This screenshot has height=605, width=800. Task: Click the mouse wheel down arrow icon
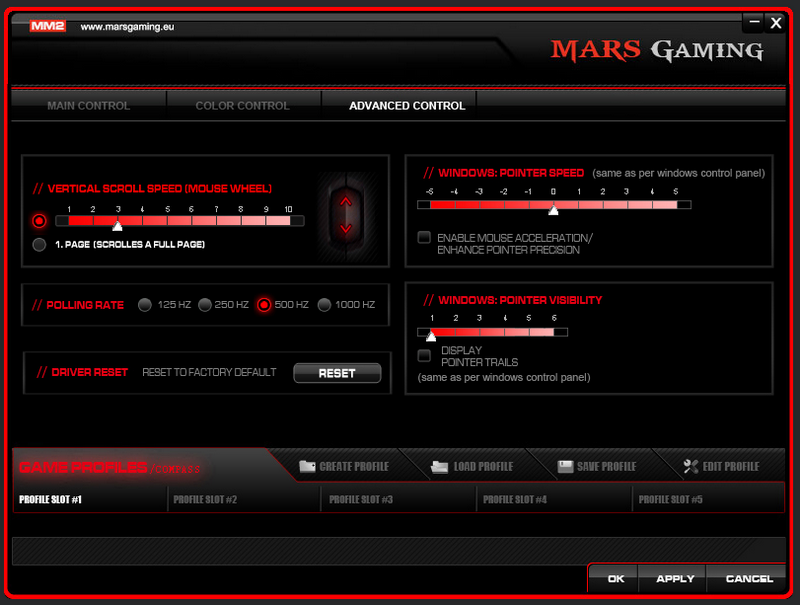(346, 229)
